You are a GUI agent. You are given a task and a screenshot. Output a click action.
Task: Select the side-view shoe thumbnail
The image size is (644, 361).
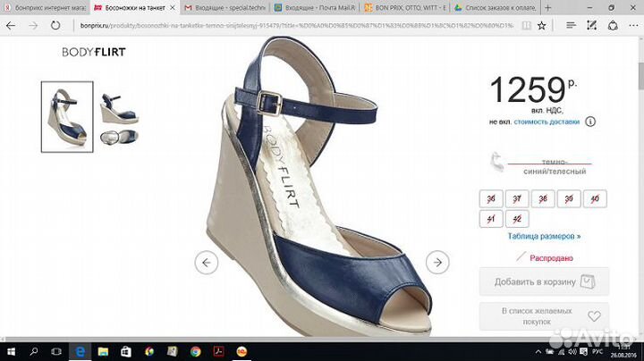(x=120, y=109)
